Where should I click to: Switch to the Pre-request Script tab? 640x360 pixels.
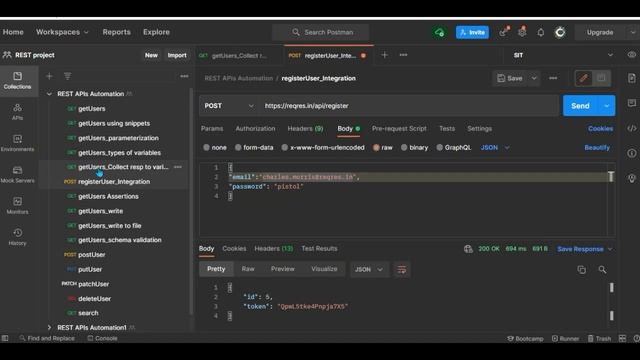pyautogui.click(x=399, y=128)
